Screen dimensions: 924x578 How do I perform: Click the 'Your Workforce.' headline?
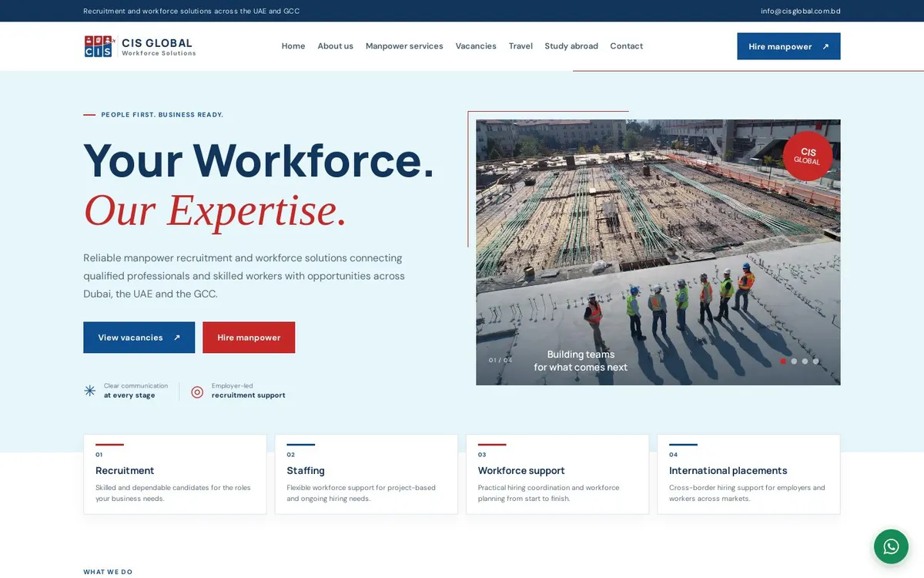point(259,160)
